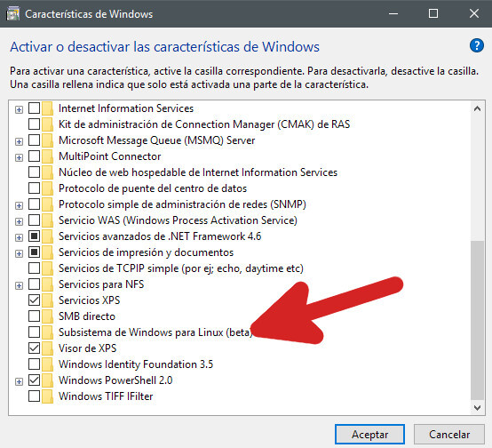The image size is (492, 448).
Task: Check the SMB directo checkbox
Action: [x=34, y=316]
